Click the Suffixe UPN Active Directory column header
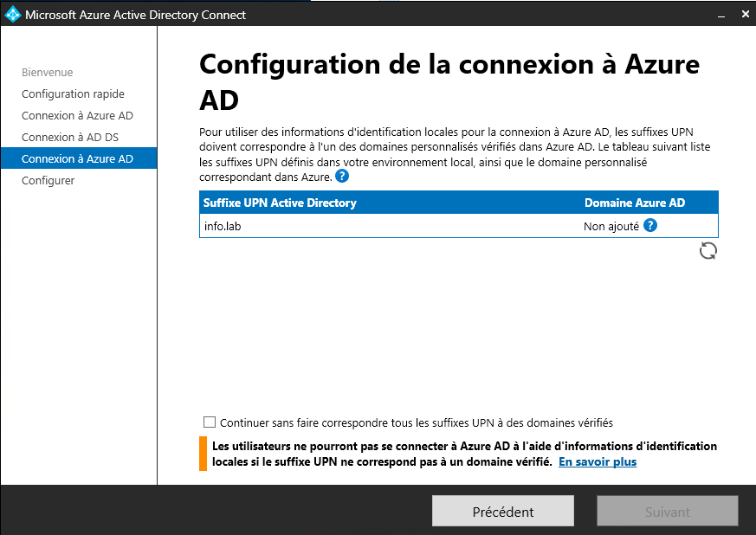This screenshot has height=535, width=756. click(x=280, y=203)
